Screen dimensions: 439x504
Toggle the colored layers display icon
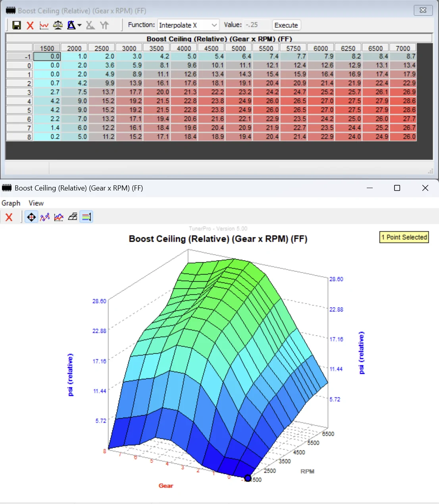(86, 217)
